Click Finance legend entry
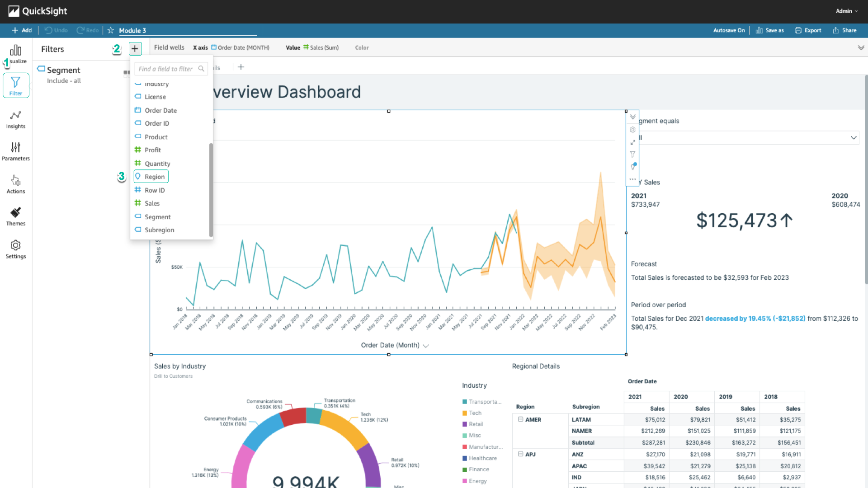 pos(476,469)
